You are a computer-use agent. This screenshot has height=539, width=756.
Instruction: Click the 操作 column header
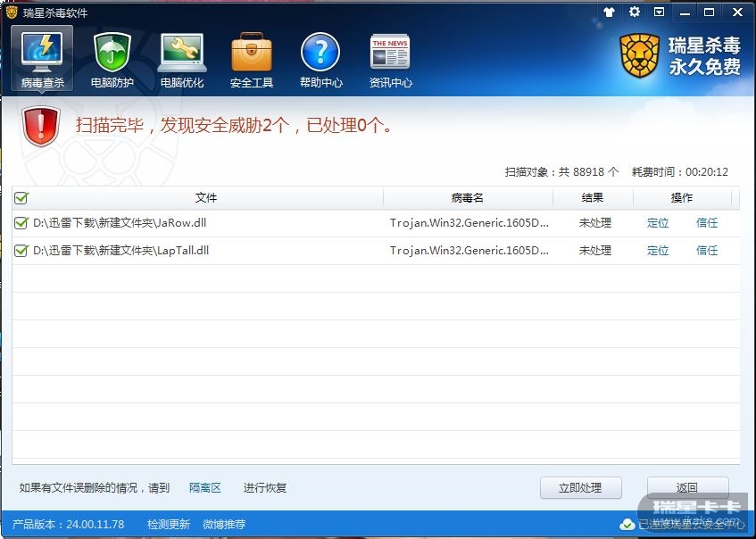[x=682, y=198]
